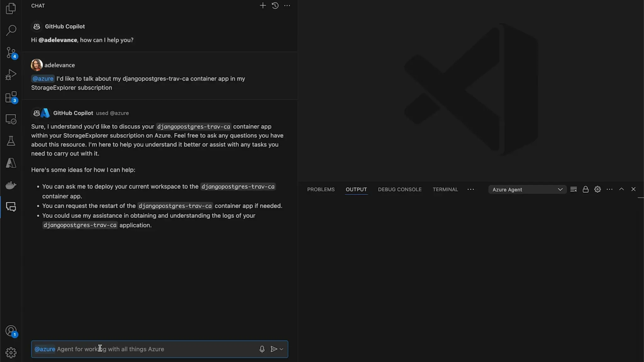Screen dimensions: 644x362
Task: Clear output using the list-clear button
Action: coord(573,189)
